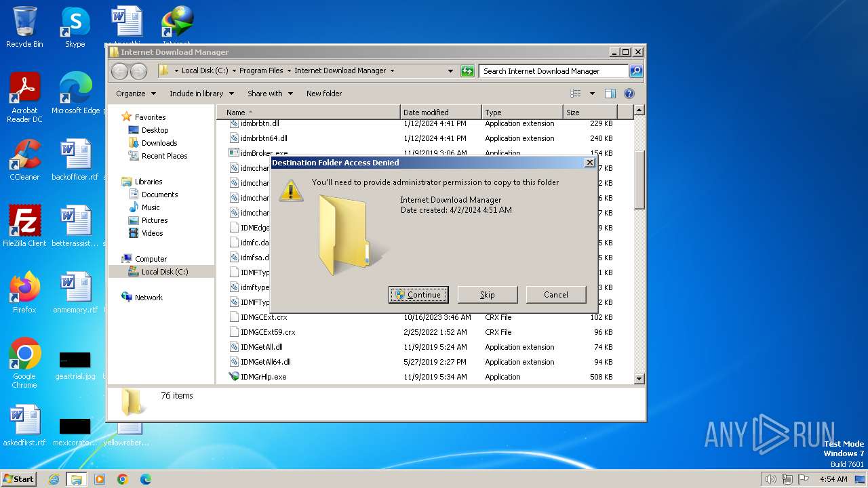This screenshot has width=868, height=488.
Task: Open Explorer help question icon
Action: pos(629,94)
